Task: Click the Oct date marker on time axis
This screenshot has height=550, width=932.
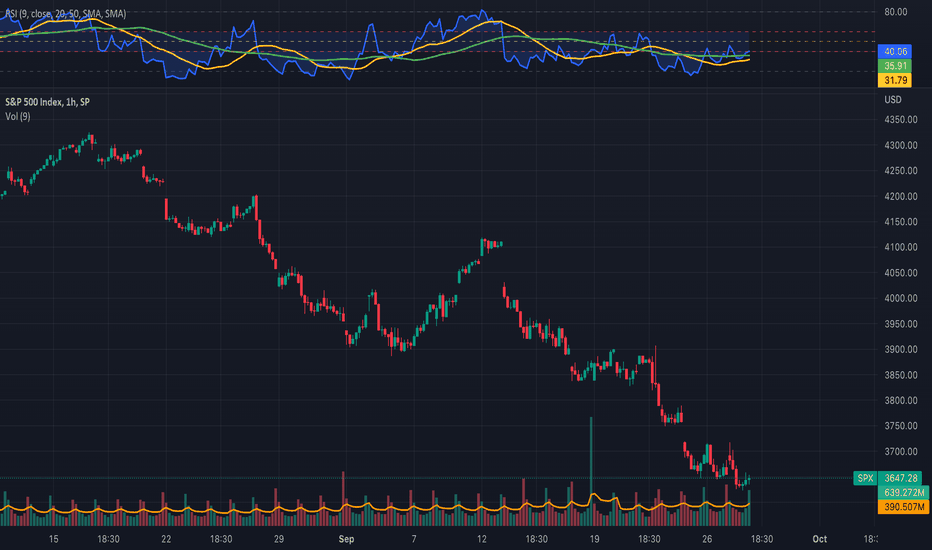Action: (820, 539)
